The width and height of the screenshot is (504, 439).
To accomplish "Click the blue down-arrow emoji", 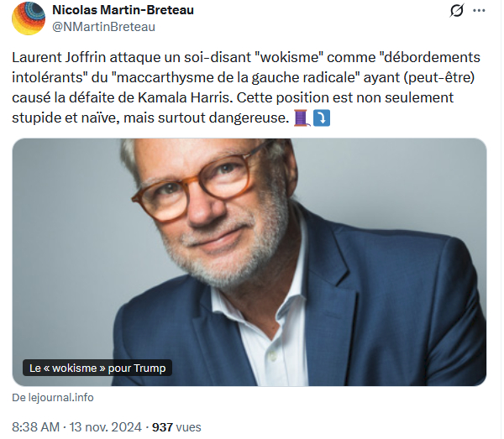I will tap(322, 118).
